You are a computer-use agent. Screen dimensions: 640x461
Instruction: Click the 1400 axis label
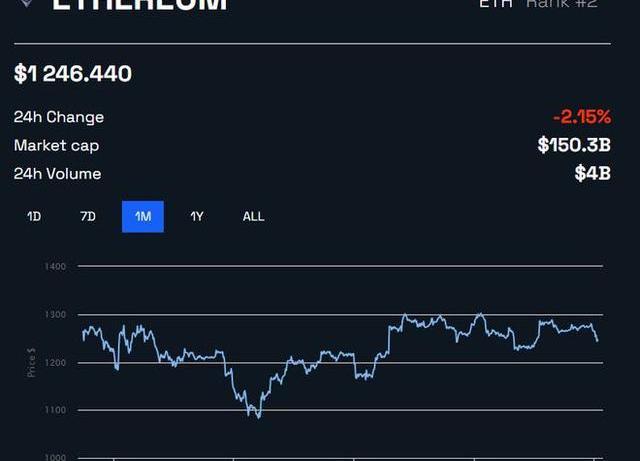pyautogui.click(x=55, y=267)
